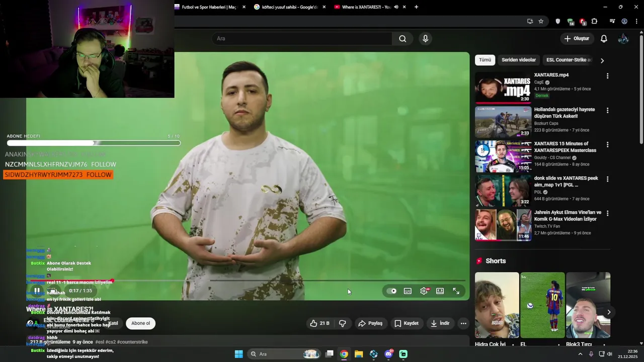Click the YouTube search magnifier button
Screen dimensions: 644x362
coord(403,39)
